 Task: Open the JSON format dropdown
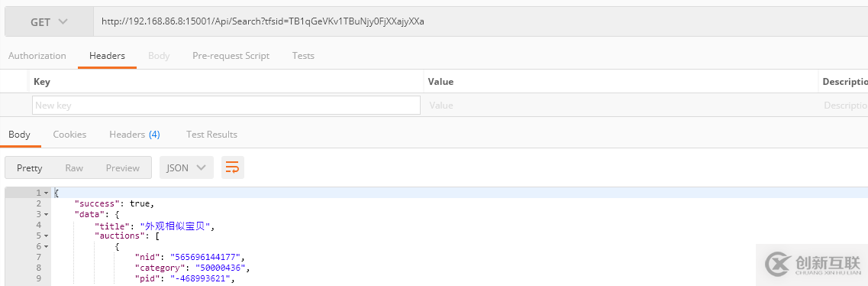pos(186,168)
